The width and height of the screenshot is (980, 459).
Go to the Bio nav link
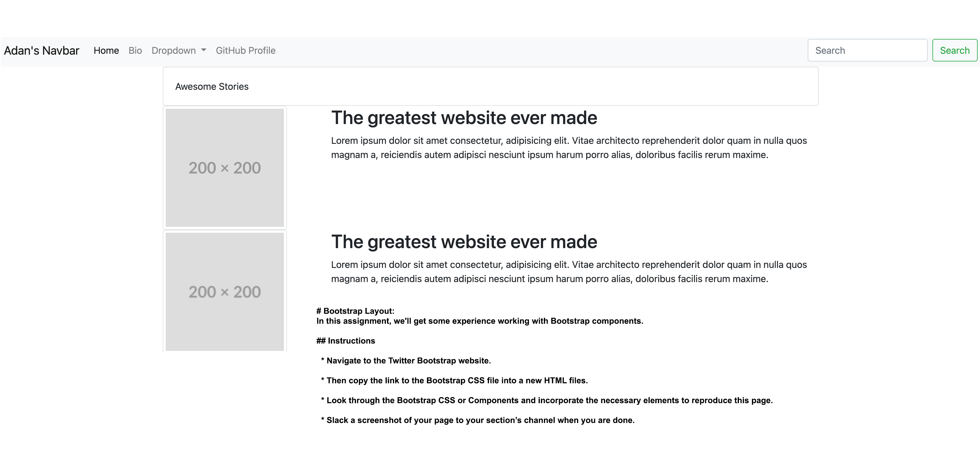coord(135,51)
